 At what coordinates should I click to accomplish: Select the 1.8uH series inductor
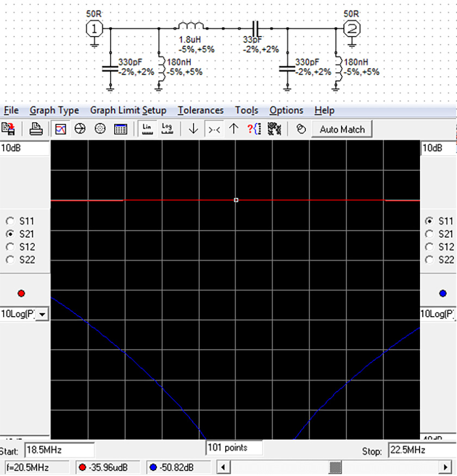point(191,26)
